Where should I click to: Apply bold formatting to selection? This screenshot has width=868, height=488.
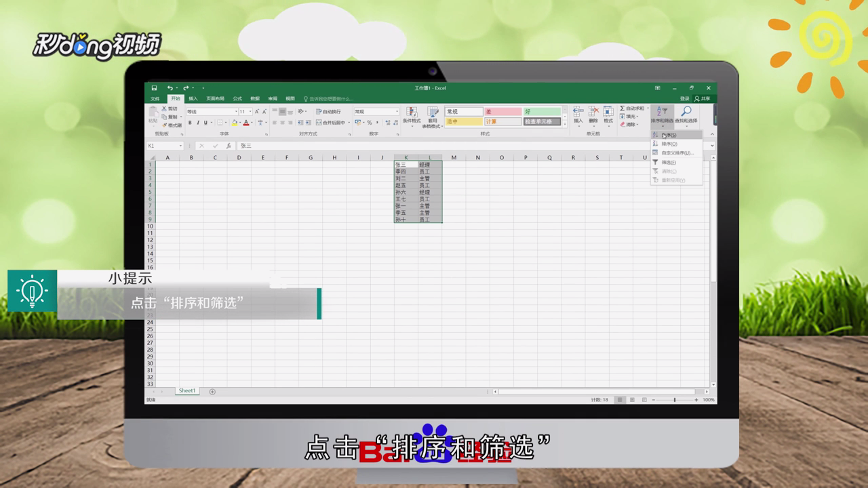[189, 123]
